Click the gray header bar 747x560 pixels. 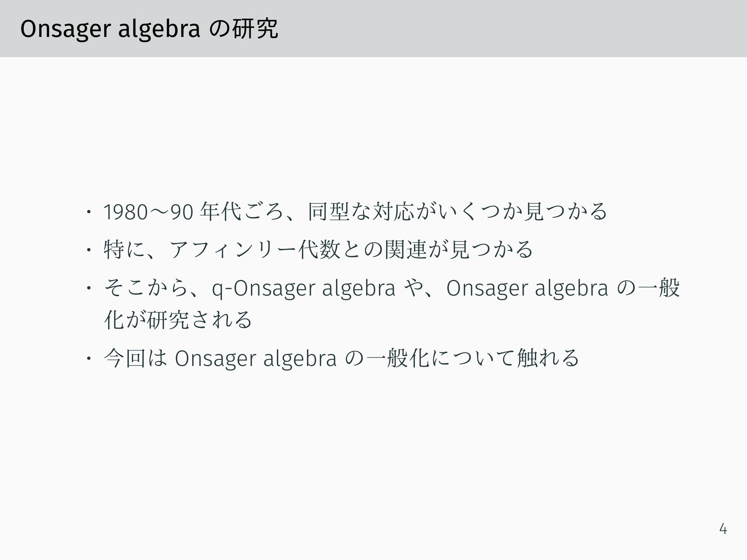coord(373,28)
